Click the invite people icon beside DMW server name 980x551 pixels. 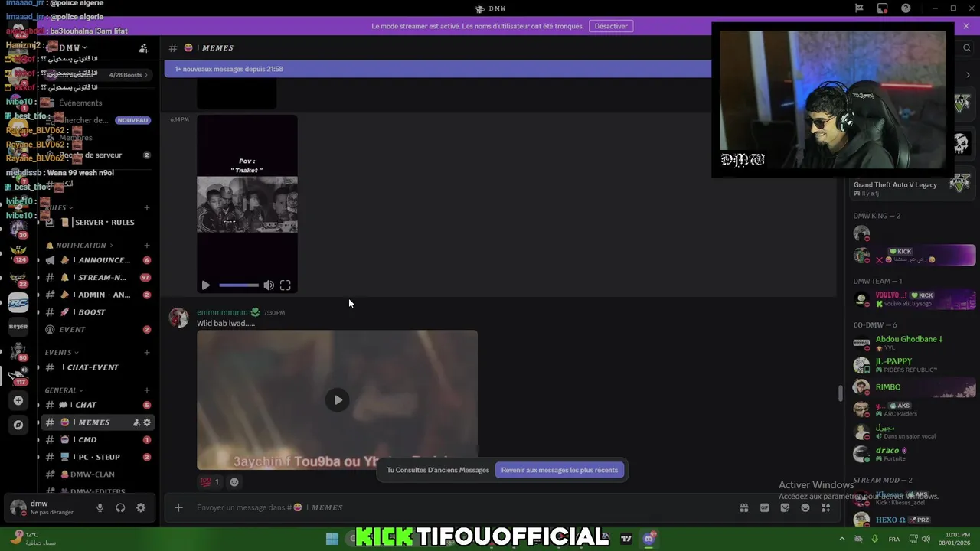[x=143, y=47]
